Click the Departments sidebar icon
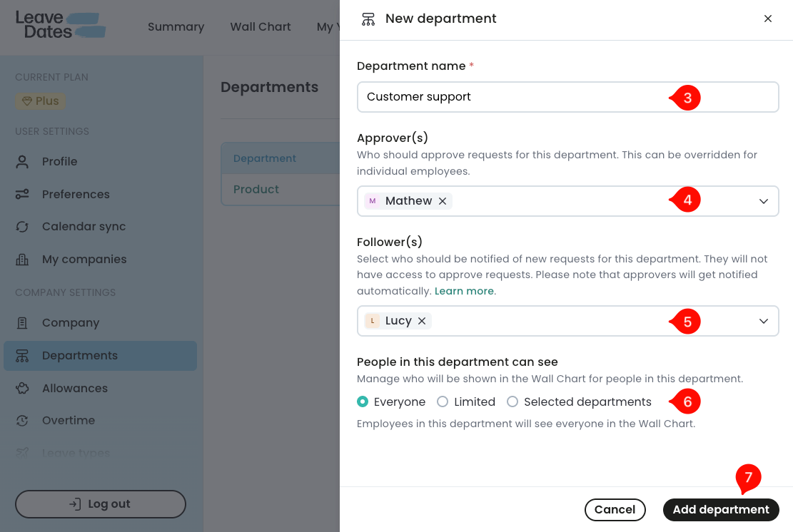 coord(21,355)
